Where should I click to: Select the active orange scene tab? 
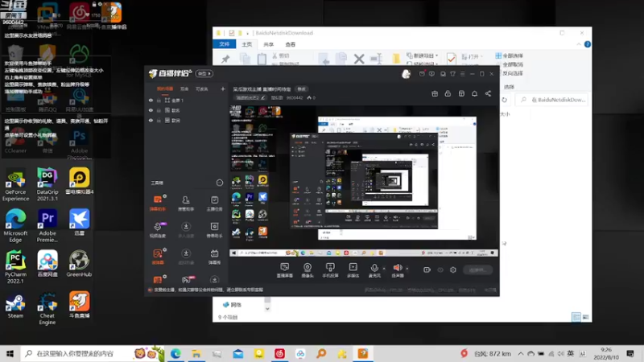tap(165, 88)
